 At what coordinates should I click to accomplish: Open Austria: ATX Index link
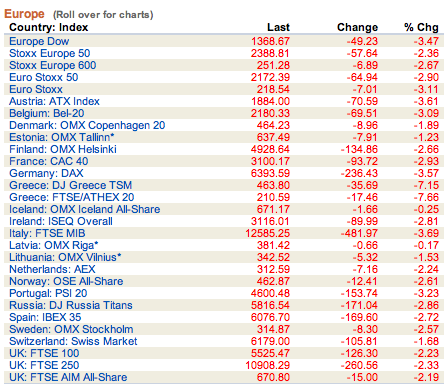(x=54, y=101)
